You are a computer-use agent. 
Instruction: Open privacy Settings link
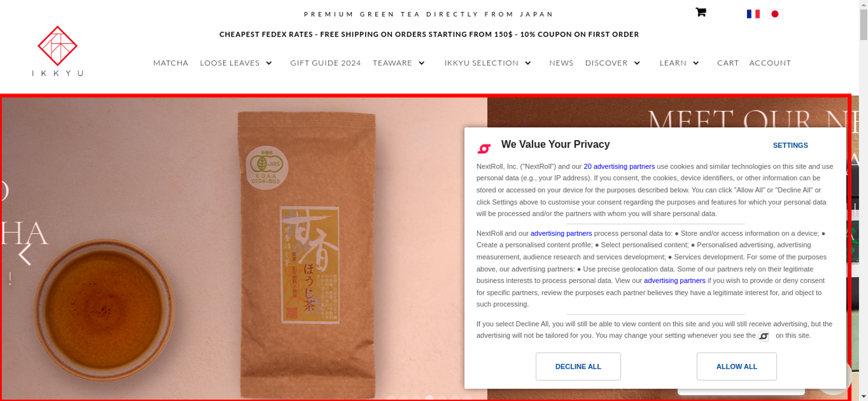[790, 146]
